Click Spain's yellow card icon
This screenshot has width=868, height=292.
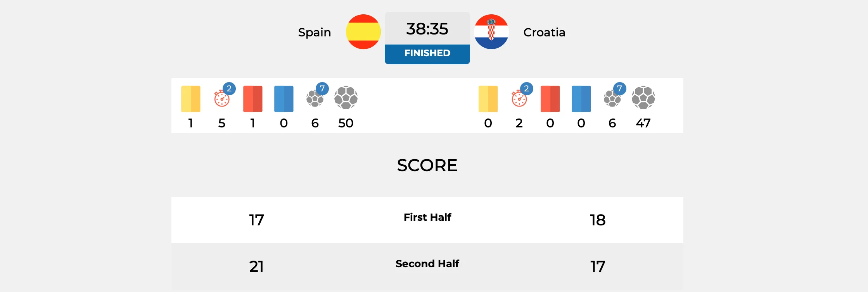click(190, 99)
